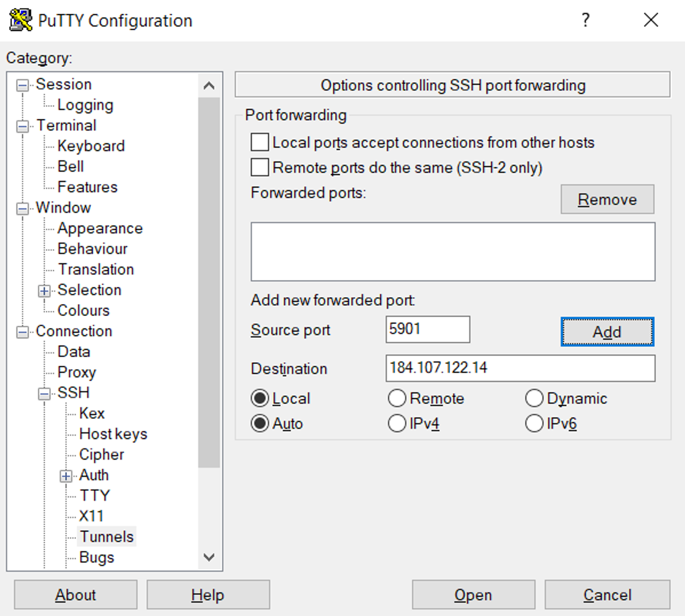This screenshot has width=685, height=616.
Task: Expand the Auth tree node
Action: click(x=66, y=476)
